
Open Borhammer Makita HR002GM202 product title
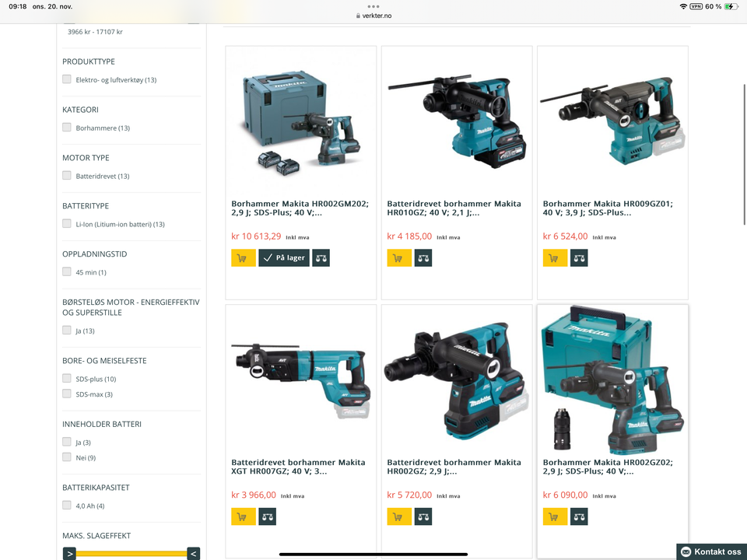coord(300,208)
